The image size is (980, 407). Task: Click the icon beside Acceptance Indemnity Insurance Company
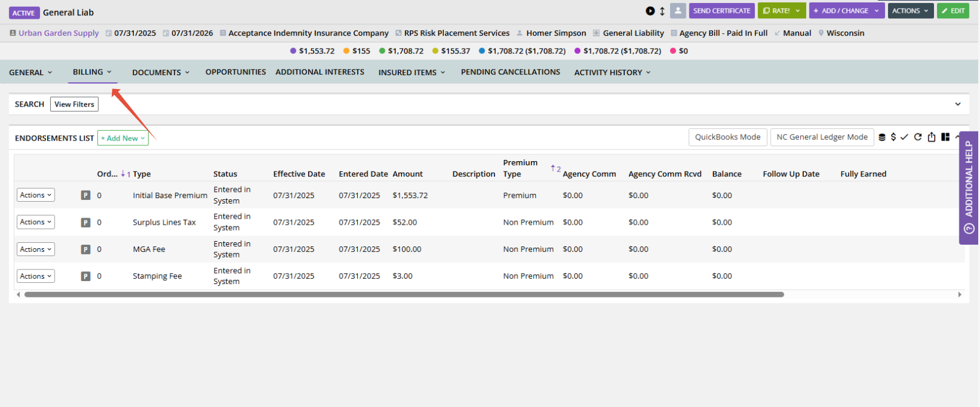[x=223, y=33]
